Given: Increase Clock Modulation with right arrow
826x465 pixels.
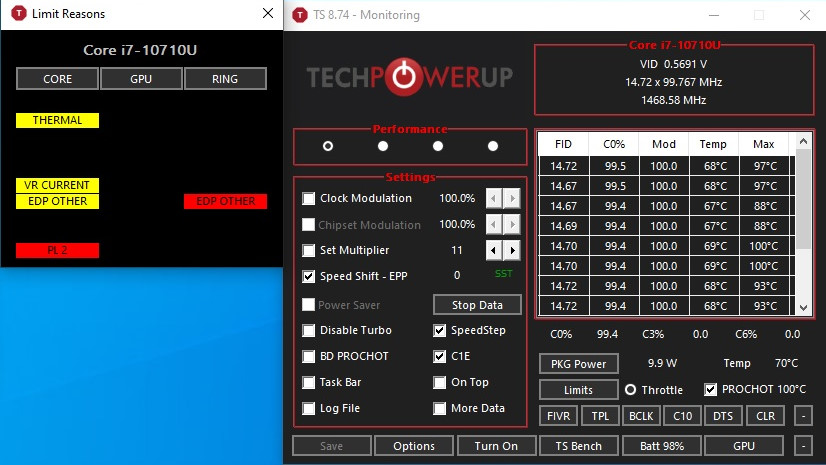Looking at the screenshot, I should (x=512, y=199).
